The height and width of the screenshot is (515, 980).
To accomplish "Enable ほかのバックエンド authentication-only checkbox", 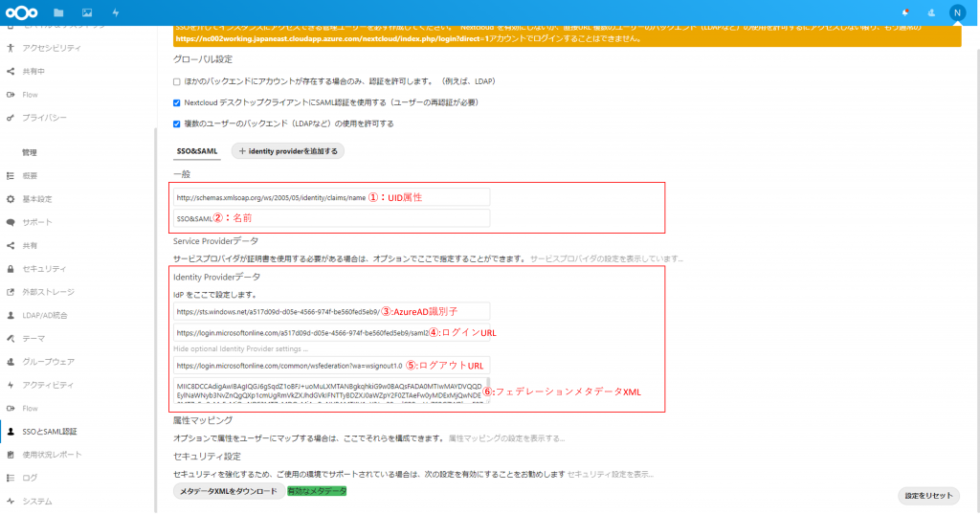I will point(177,82).
